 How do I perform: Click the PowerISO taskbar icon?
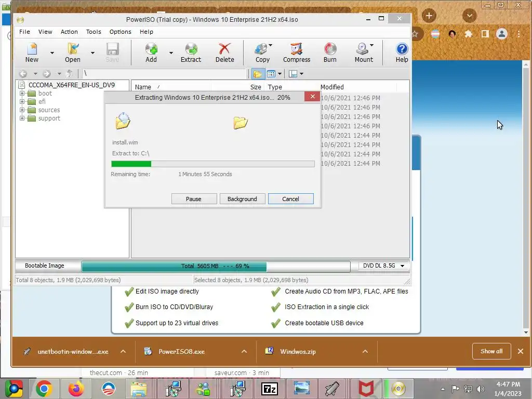click(398, 389)
